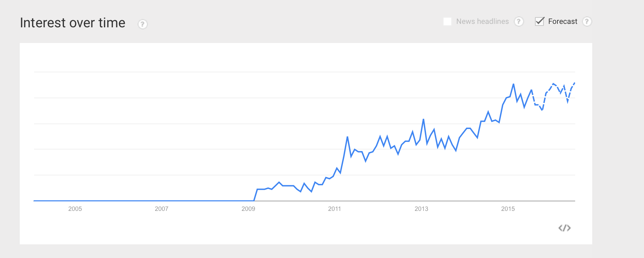644x258 pixels.
Task: Click the Forecast label text
Action: (x=563, y=21)
